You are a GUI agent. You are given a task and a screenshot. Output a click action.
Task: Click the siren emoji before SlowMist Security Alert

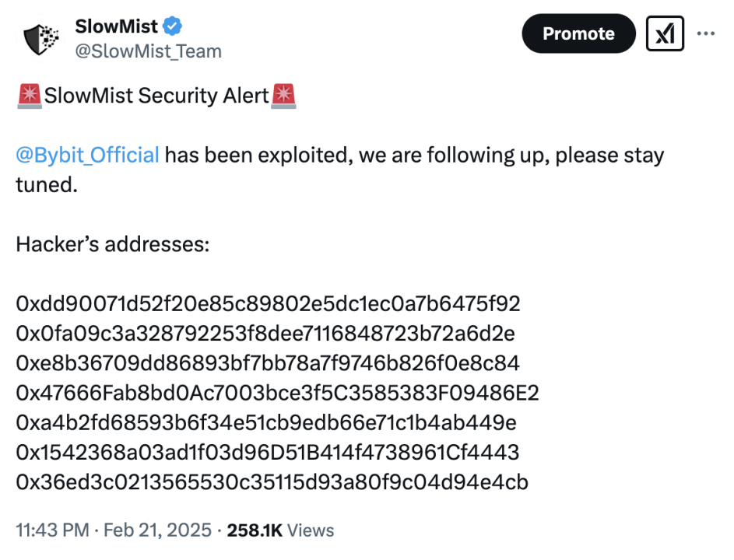pyautogui.click(x=29, y=96)
